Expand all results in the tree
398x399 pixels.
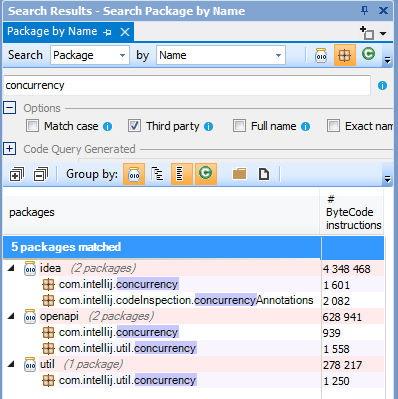tap(17, 174)
